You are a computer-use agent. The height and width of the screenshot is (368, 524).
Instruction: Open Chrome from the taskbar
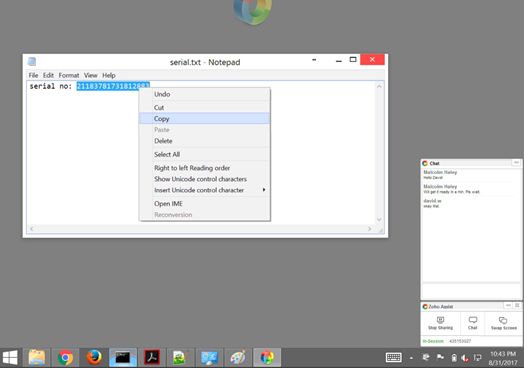(65, 357)
